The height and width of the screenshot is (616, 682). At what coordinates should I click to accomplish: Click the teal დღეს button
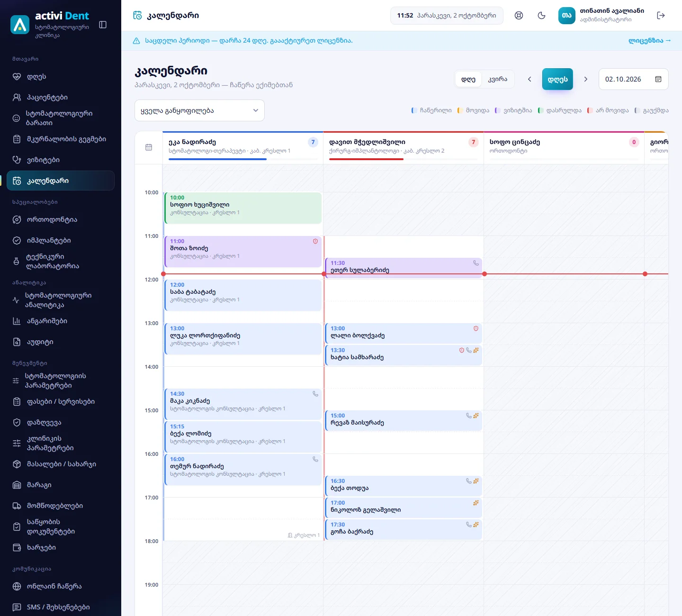click(x=558, y=80)
